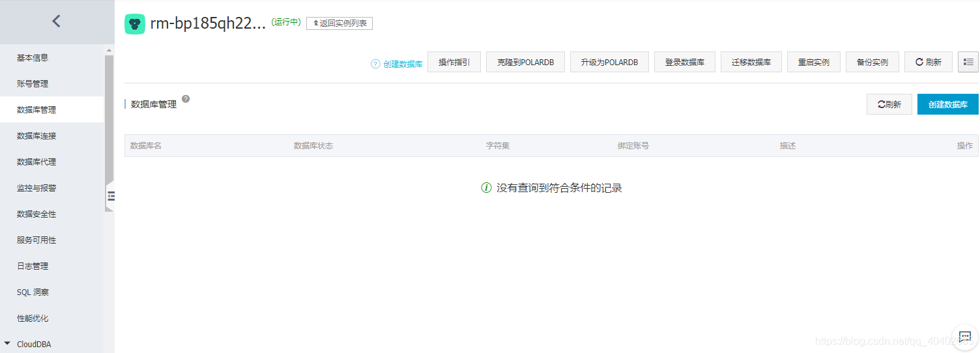Click the blue 创建数据库 button
The image size is (980, 353).
[x=948, y=104]
